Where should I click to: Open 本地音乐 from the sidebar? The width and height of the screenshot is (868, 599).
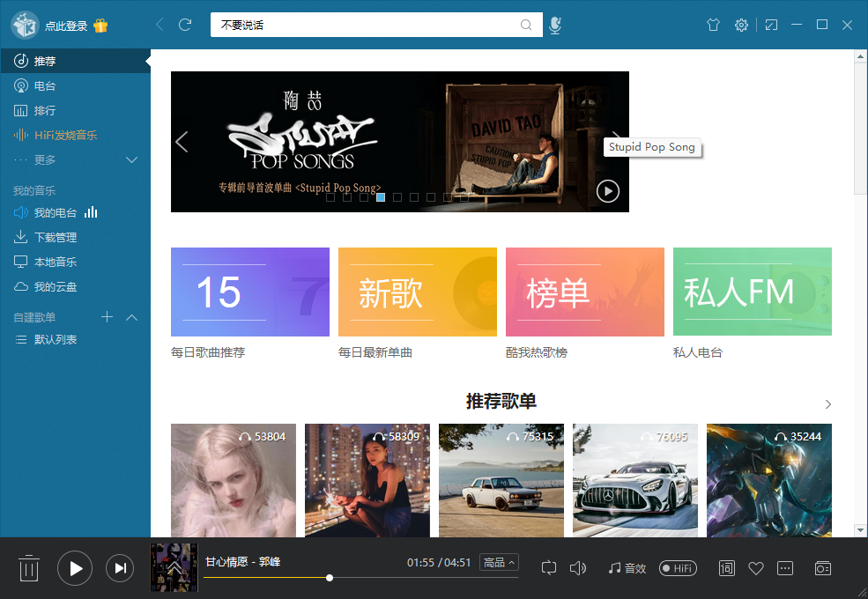(x=55, y=262)
